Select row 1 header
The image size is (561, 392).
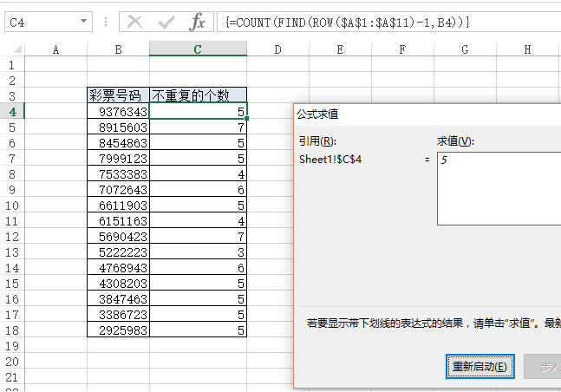click(x=12, y=65)
